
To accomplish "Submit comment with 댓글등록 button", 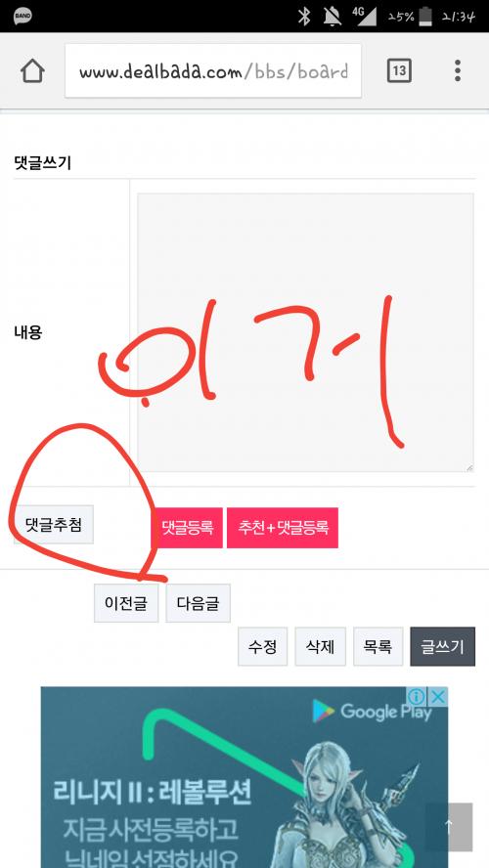I will click(x=187, y=528).
